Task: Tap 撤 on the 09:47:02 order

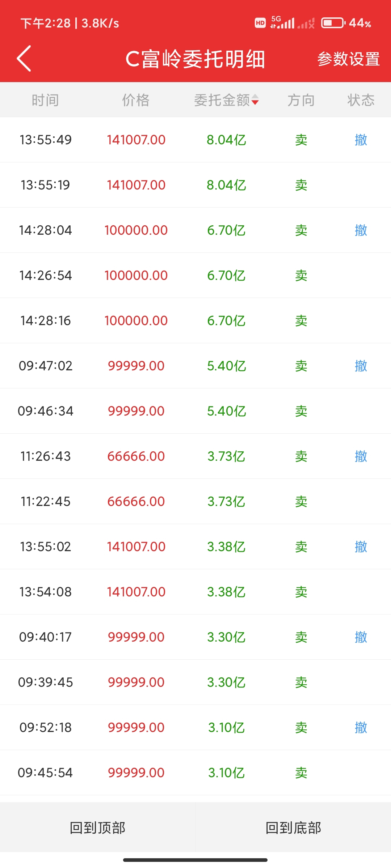Action: pyautogui.click(x=361, y=366)
